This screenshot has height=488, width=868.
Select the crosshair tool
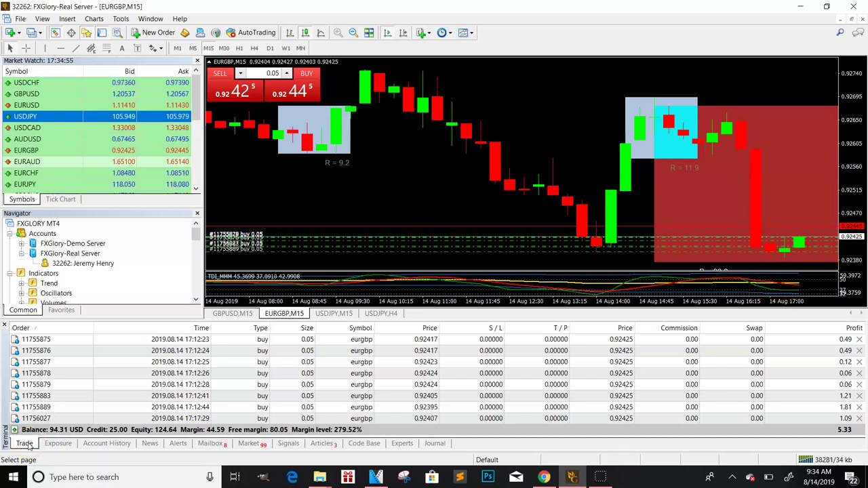click(x=26, y=48)
